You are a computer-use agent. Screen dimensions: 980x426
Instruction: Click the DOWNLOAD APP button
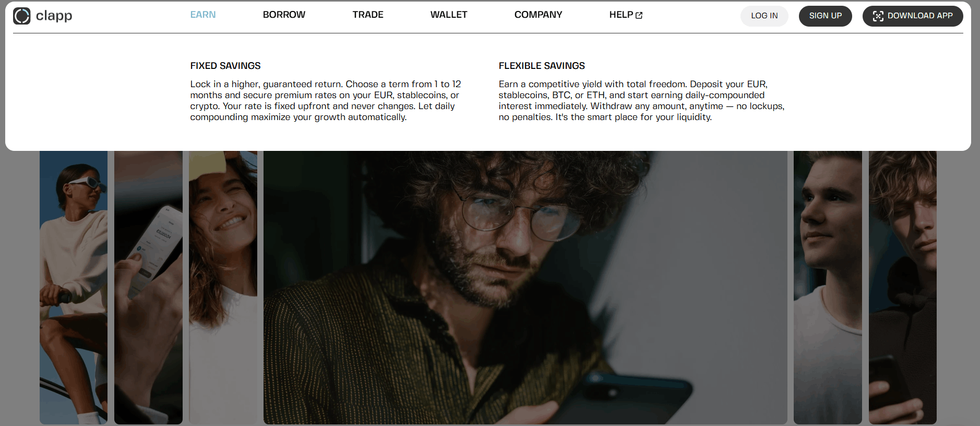913,16
